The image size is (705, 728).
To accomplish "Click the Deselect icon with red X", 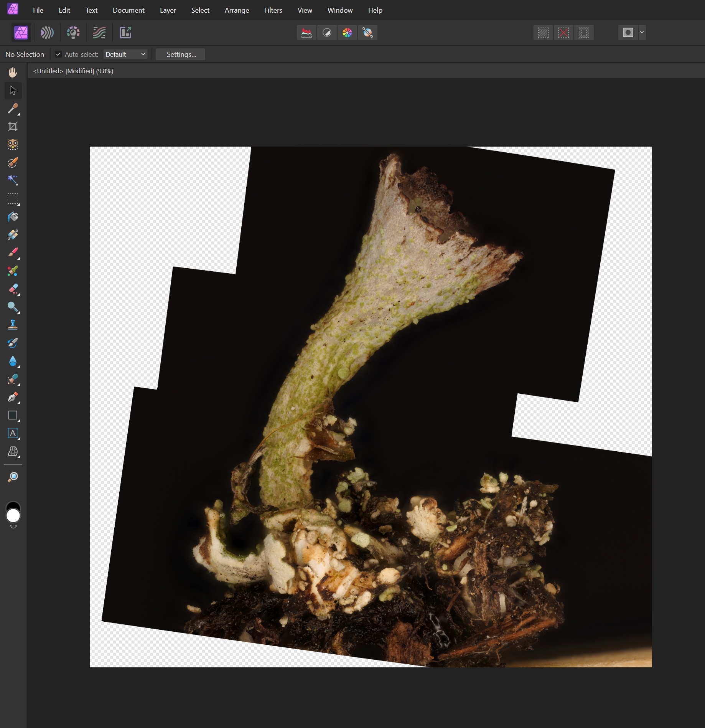I will pos(563,33).
